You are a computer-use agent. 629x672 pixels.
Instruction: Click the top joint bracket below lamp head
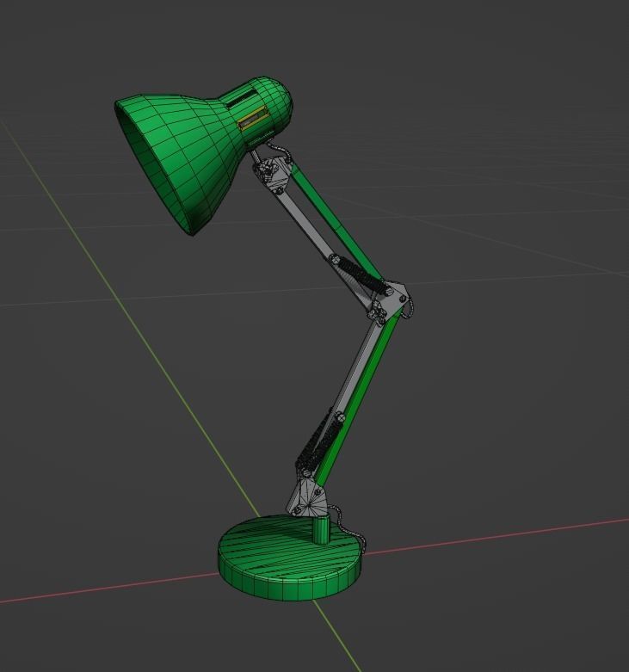coord(274,173)
